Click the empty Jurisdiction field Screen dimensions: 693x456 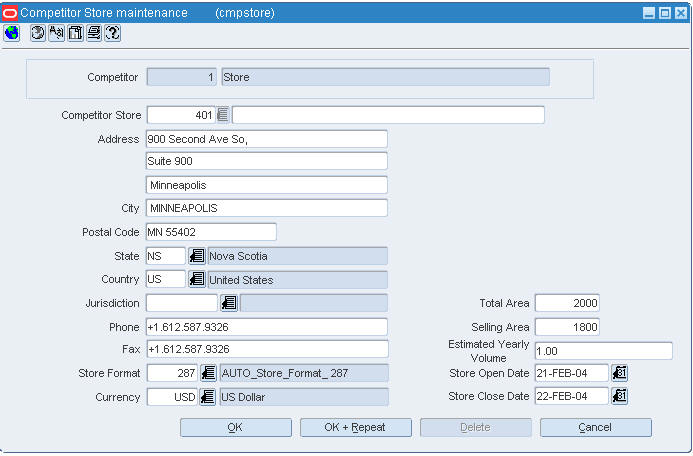pyautogui.click(x=182, y=303)
